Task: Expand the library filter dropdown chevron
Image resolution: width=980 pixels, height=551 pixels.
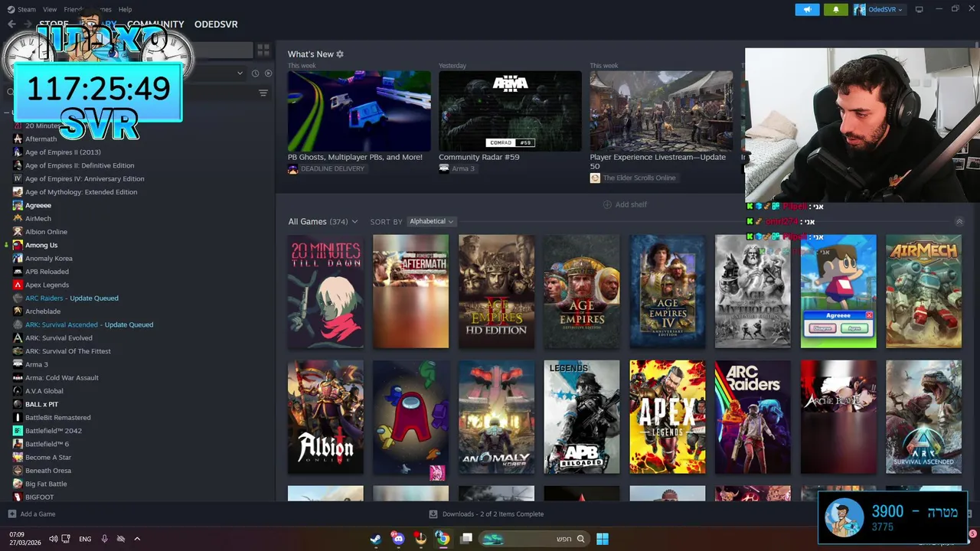Action: tap(240, 73)
